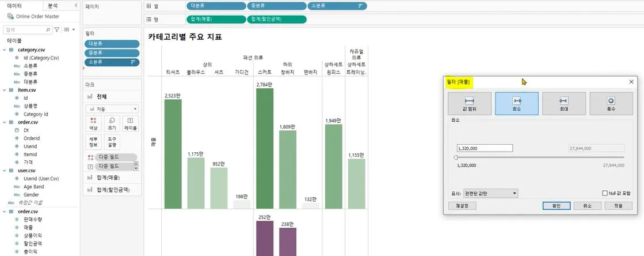Open the 표시 dropdown showing 관련된 값만
Screen dimensions: 644x256
pos(490,193)
